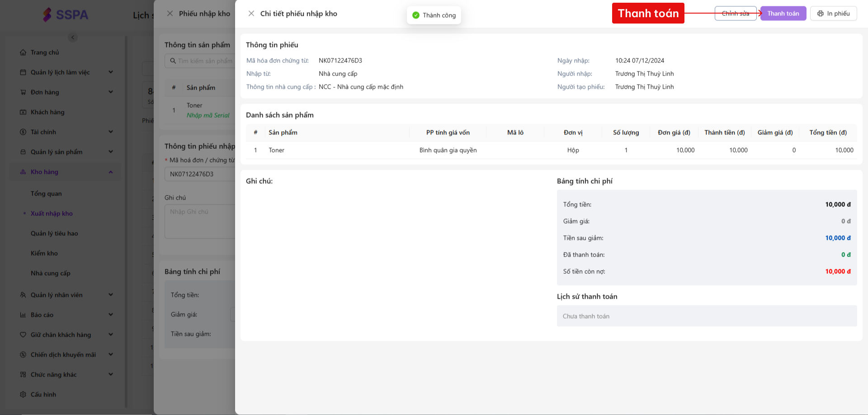This screenshot has width=868, height=415.
Task: Click the Hộp unit cell
Action: click(573, 150)
